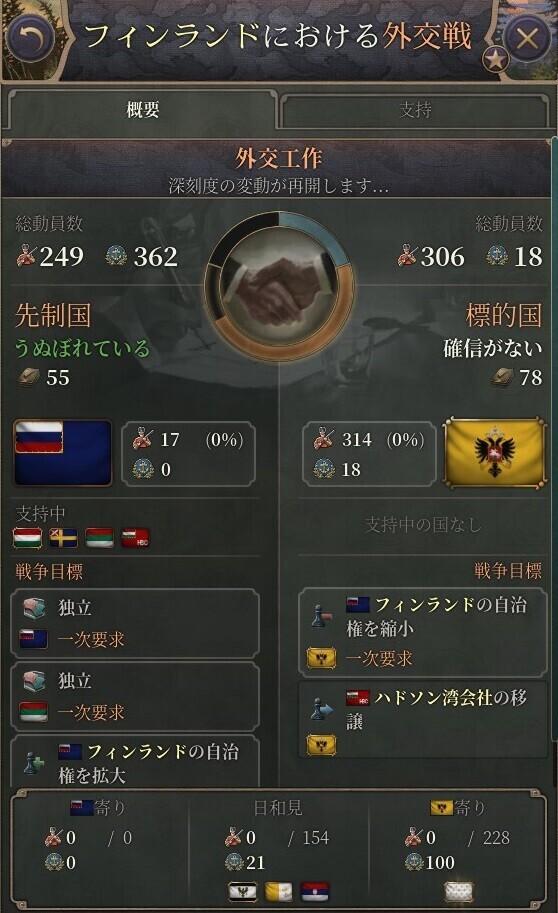558x913 pixels.
Task: Click the white flag under Russia 寄り
Action: 458,891
